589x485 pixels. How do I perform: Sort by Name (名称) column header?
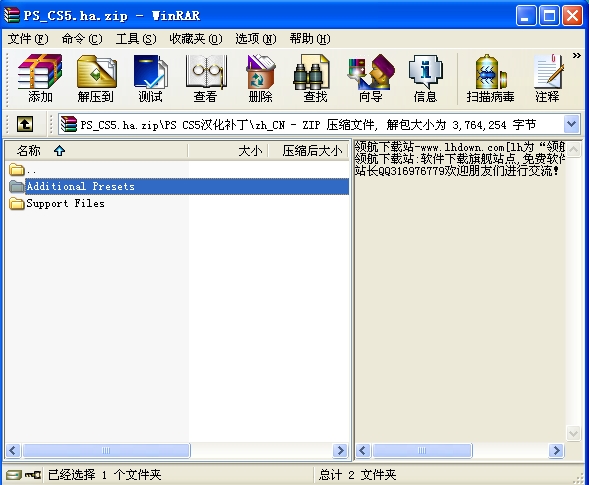click(97, 151)
